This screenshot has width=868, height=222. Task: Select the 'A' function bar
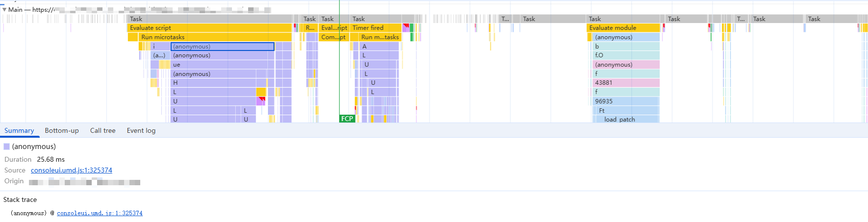click(380, 47)
